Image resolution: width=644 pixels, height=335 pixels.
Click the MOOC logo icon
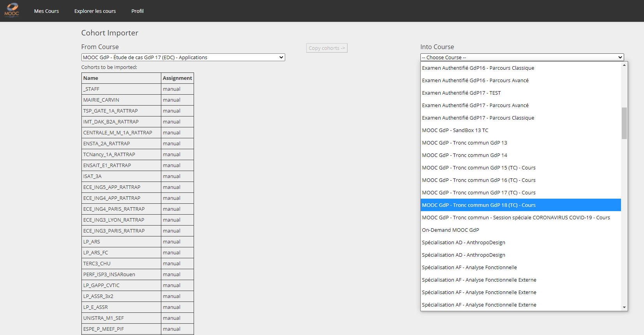click(x=12, y=11)
